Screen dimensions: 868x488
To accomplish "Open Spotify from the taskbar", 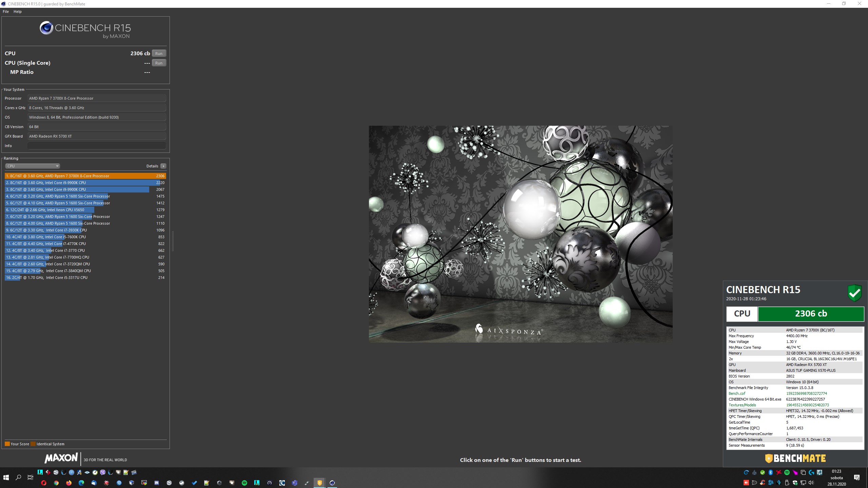I will click(x=244, y=483).
